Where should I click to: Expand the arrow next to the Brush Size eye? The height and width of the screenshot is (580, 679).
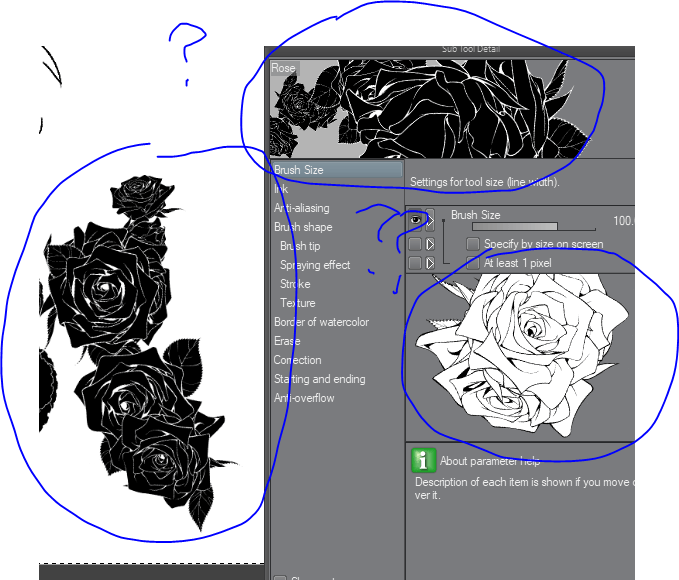click(x=431, y=220)
